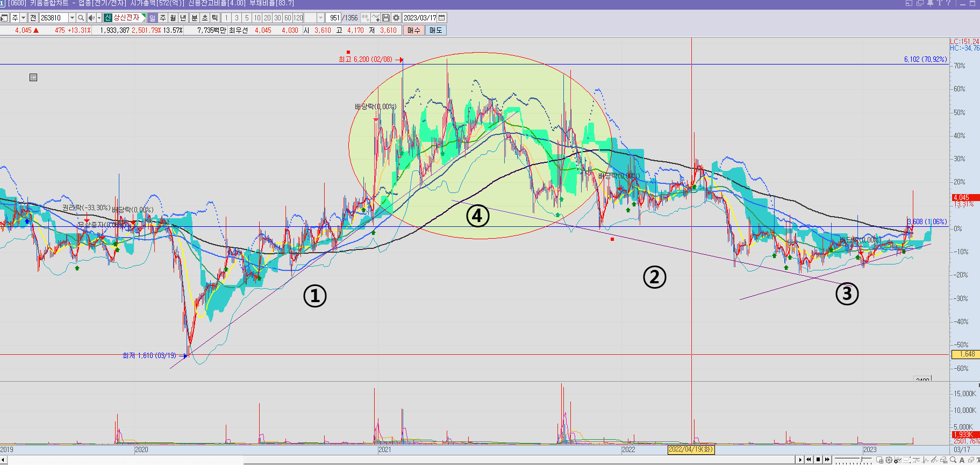Click the bottom zoom magnifier icon

click(x=953, y=460)
